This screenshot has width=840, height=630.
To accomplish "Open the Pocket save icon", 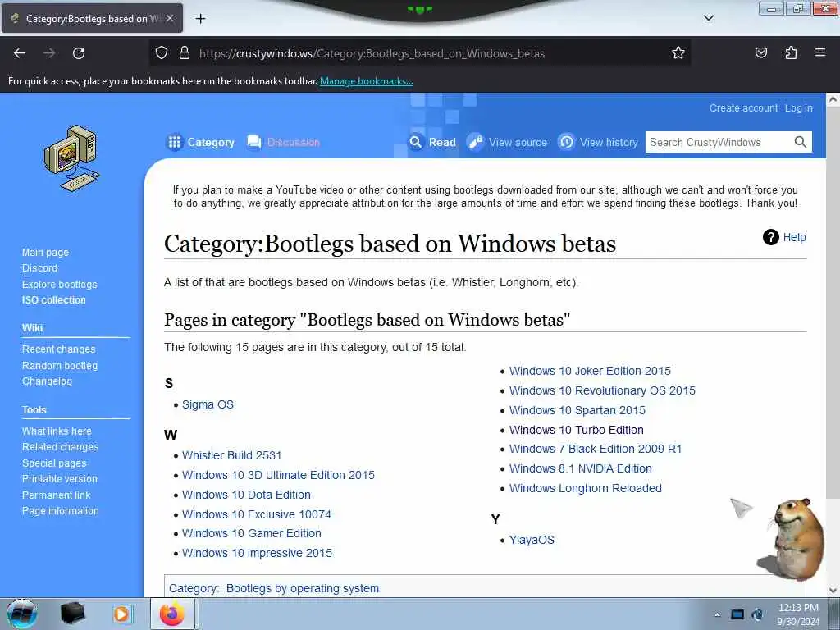I will 760,53.
